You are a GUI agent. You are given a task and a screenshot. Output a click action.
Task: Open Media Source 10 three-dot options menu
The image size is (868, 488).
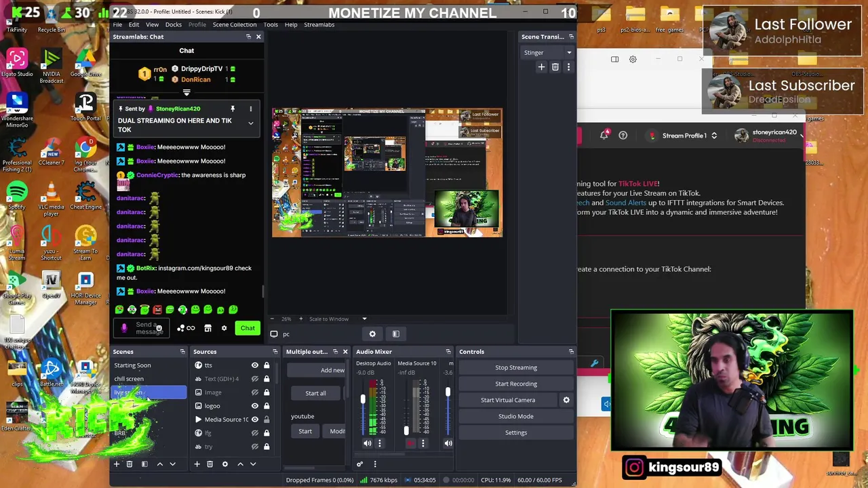coord(423,443)
